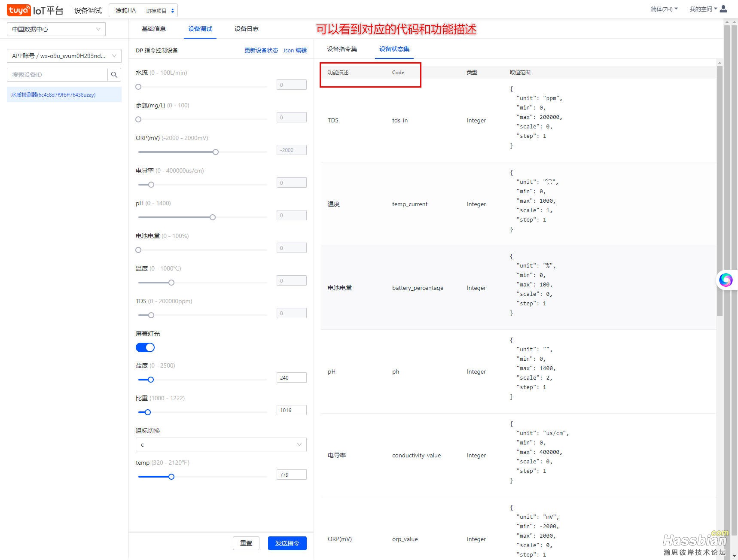
Task: Expand the 温标切换 dropdown showing c
Action: (x=221, y=444)
